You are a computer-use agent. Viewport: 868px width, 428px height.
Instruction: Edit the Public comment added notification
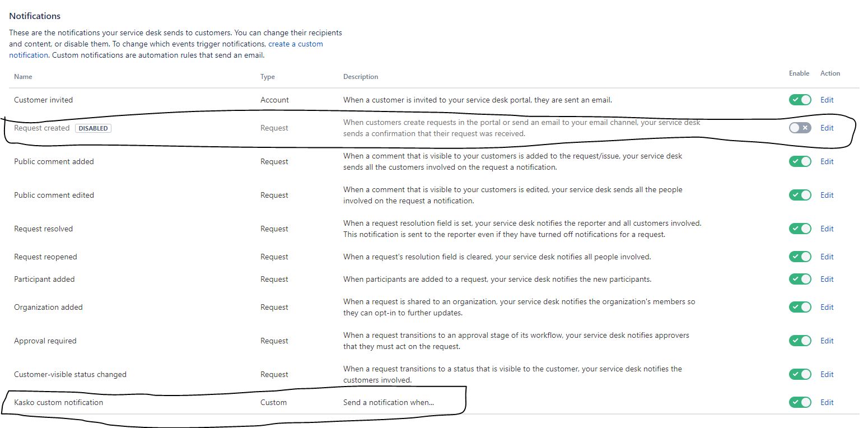[x=827, y=161]
